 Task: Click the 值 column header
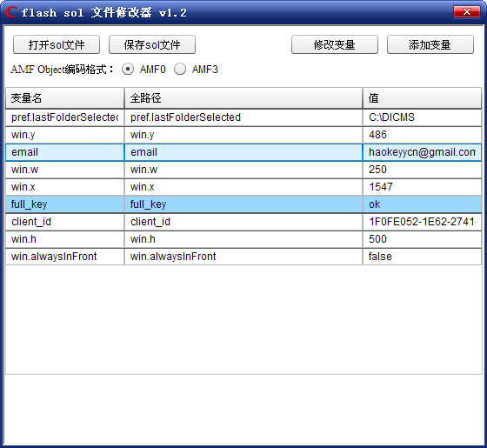pyautogui.click(x=422, y=98)
